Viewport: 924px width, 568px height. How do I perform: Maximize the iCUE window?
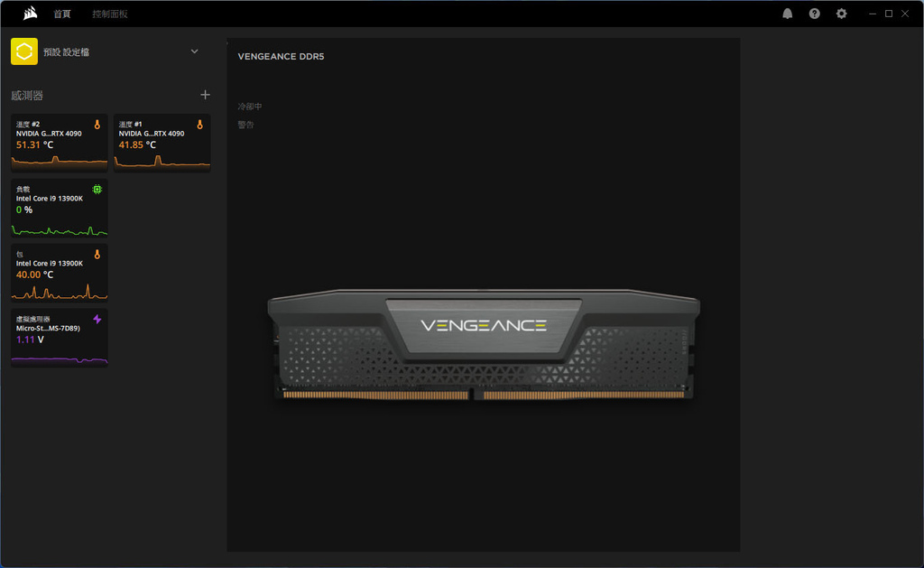(x=889, y=14)
